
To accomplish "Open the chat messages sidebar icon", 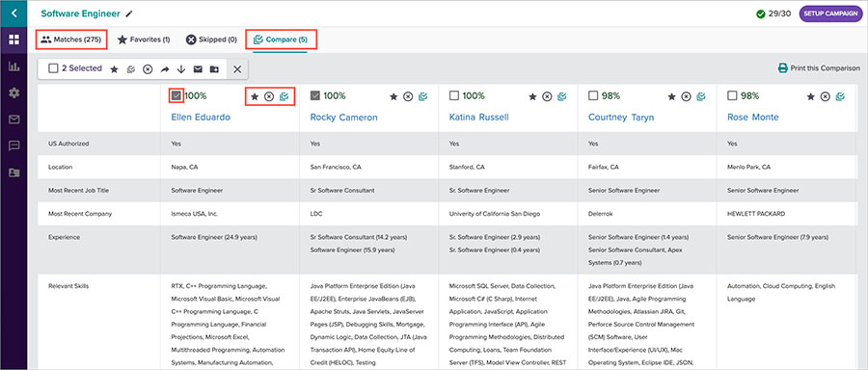I will 14,146.
